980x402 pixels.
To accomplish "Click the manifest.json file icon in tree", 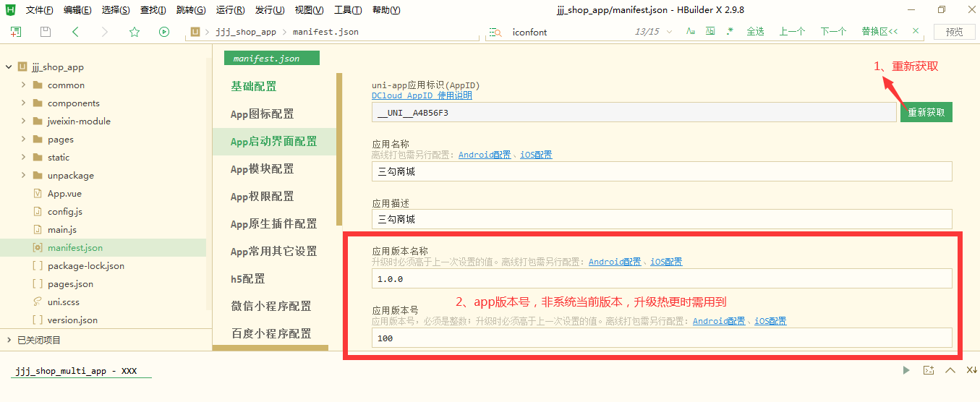I will click(x=38, y=247).
